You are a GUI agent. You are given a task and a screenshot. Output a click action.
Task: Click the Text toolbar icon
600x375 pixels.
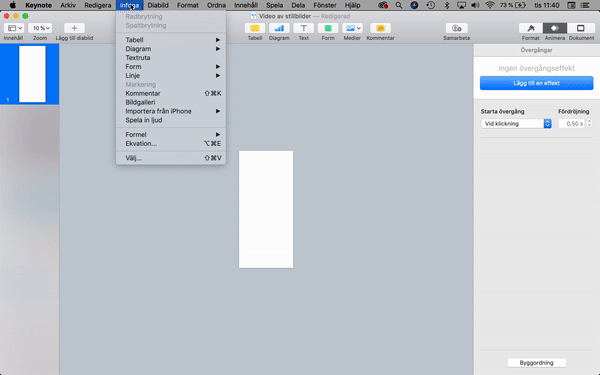(x=303, y=28)
